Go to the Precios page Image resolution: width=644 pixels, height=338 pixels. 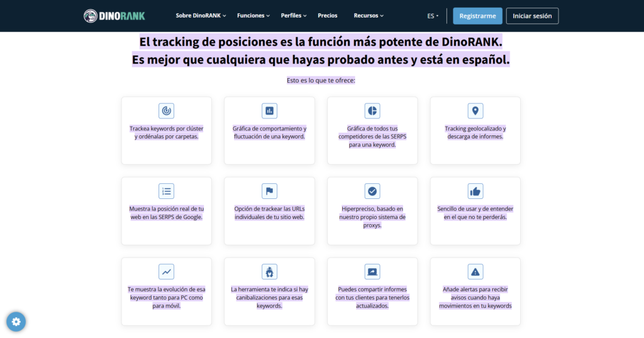pos(327,16)
